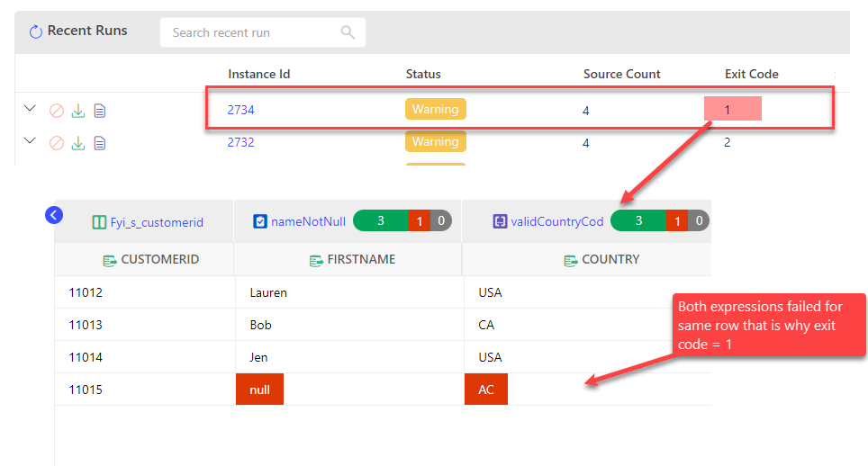The height and width of the screenshot is (466, 868).
Task: Select the nameNotNull expression header
Action: point(302,221)
